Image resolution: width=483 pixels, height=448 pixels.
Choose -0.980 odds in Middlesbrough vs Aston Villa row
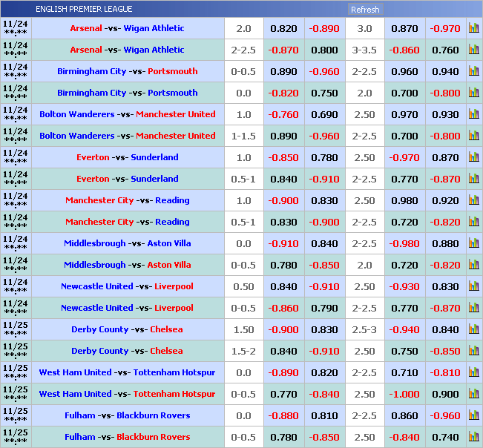404,243
